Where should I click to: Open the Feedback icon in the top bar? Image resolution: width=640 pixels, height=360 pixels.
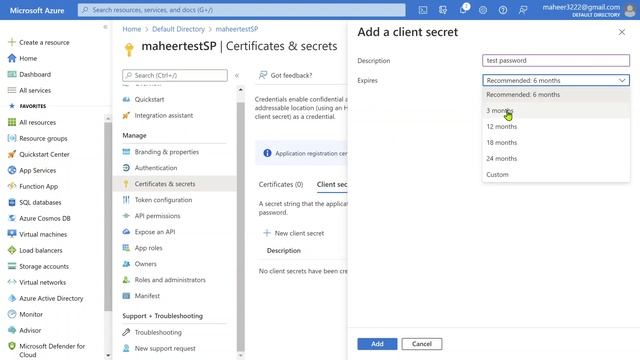pos(523,10)
